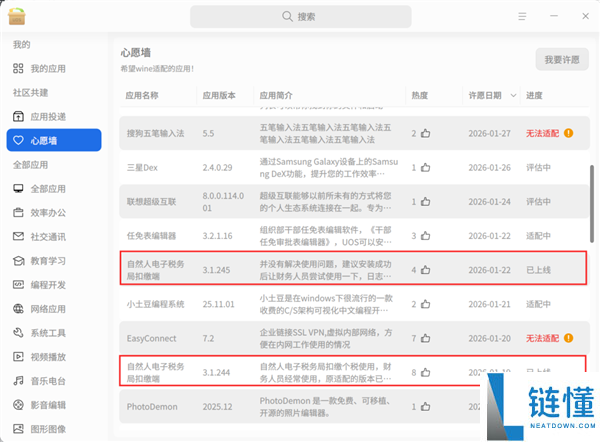
Task: Click the 心愿墙 heart icon
Action: pyautogui.click(x=18, y=140)
